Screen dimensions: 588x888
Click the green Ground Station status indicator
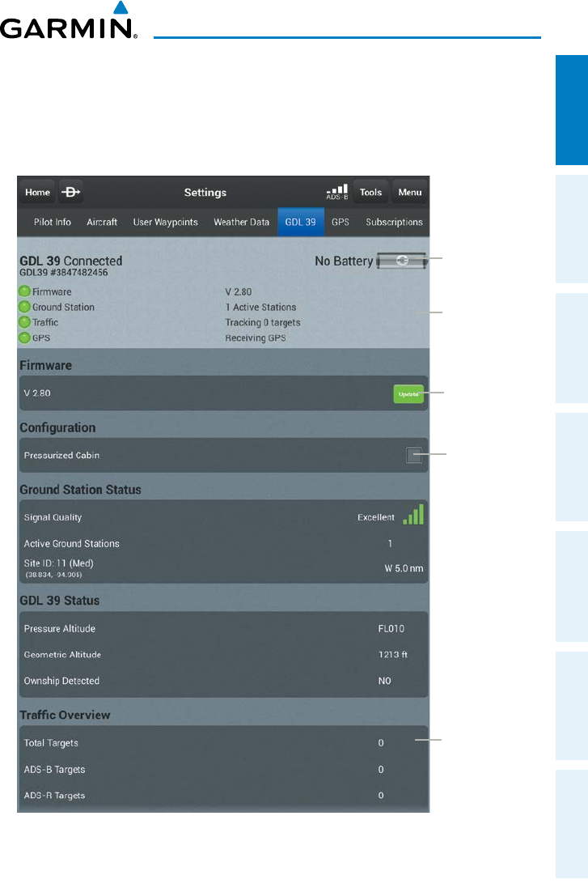pos(24,307)
